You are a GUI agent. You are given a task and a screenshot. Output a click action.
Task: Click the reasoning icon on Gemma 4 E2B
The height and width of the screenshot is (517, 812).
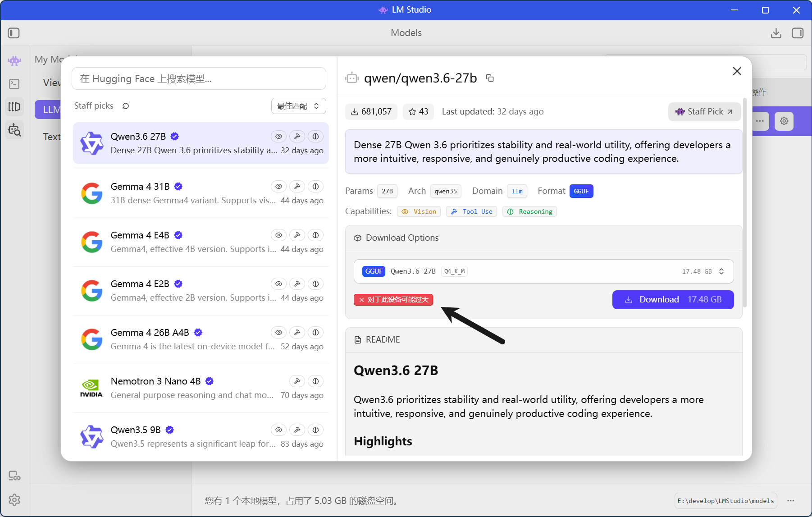tap(316, 284)
